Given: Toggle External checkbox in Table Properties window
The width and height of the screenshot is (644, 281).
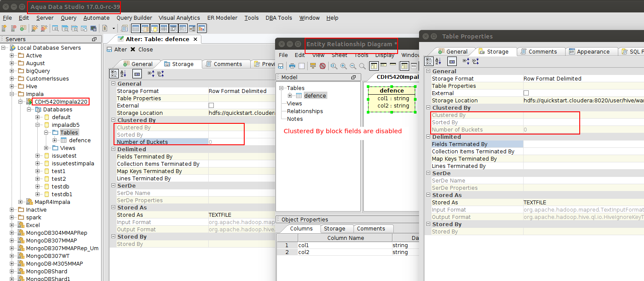Looking at the screenshot, I should tap(526, 93).
